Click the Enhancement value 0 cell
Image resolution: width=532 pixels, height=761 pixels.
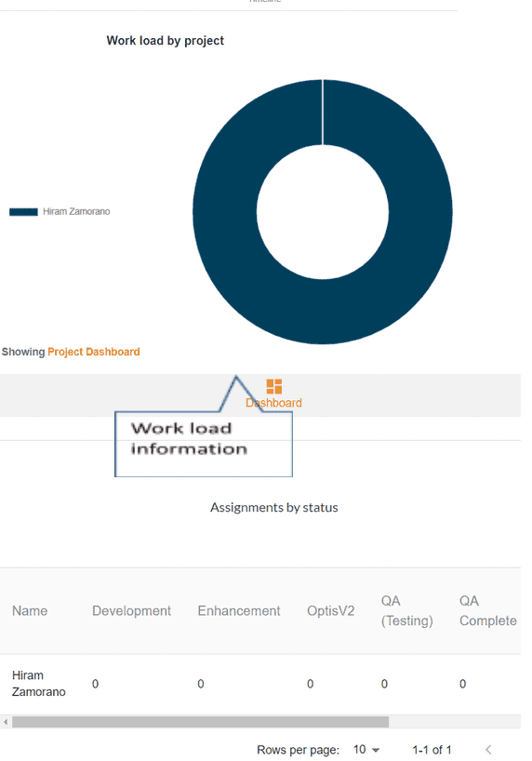point(201,685)
